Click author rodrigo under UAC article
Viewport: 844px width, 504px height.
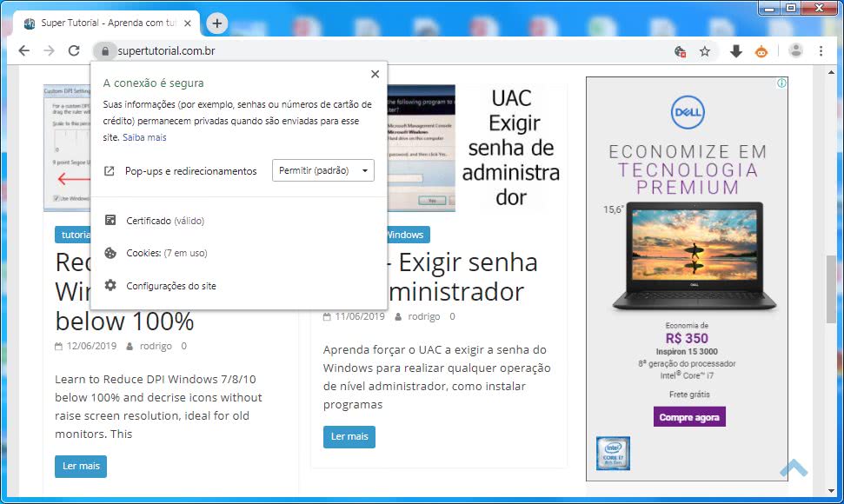423,316
